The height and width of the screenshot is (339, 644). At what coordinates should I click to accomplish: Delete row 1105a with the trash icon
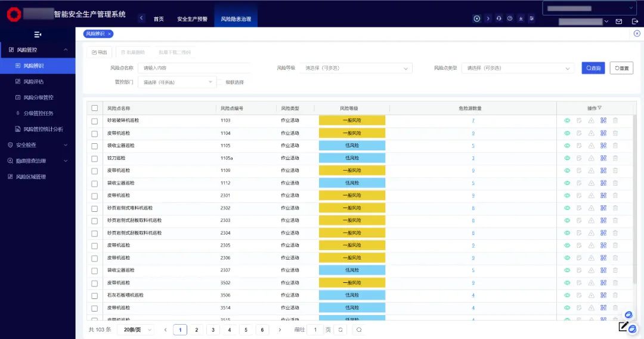point(615,158)
